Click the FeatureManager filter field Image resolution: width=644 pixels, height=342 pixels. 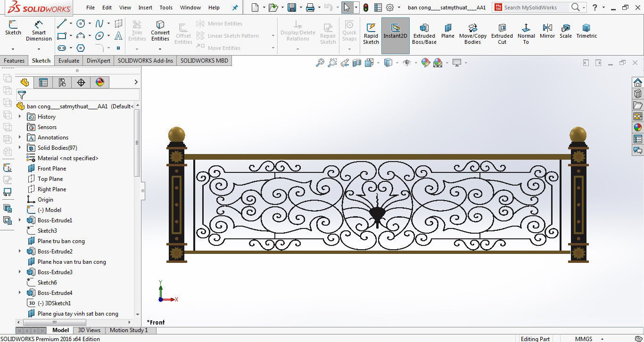78,95
